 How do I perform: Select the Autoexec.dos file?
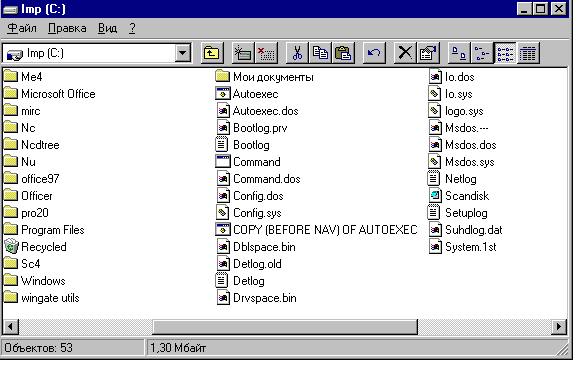[257, 111]
